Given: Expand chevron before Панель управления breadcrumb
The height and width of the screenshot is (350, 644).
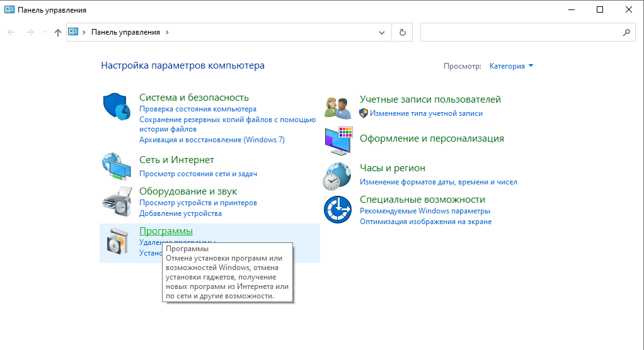Looking at the screenshot, I should coord(84,32).
